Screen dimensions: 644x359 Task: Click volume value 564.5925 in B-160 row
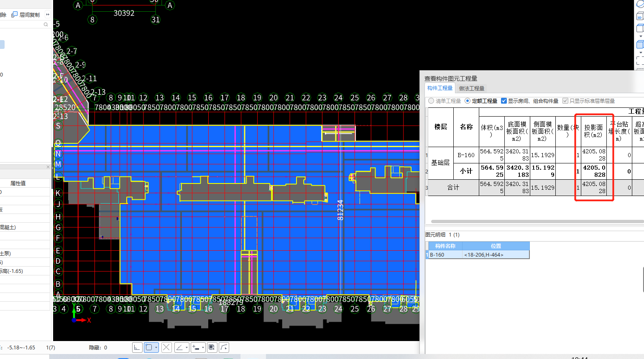pyautogui.click(x=492, y=155)
